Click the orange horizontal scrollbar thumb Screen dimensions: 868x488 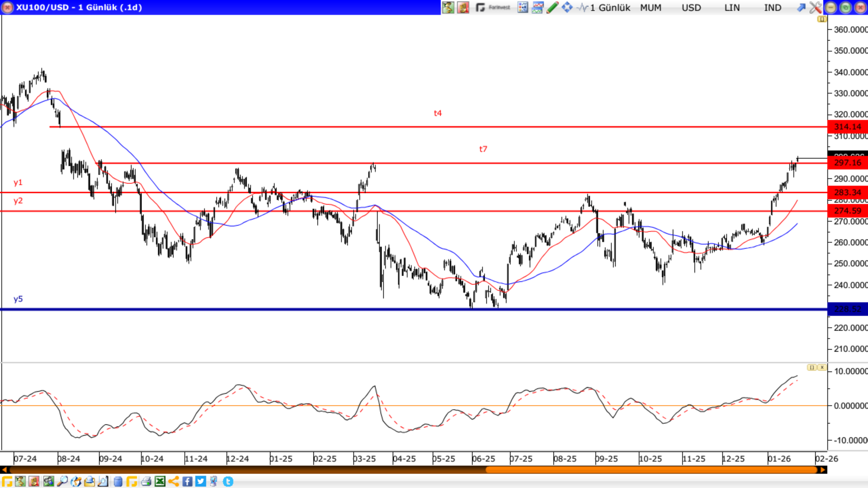(x=651, y=470)
